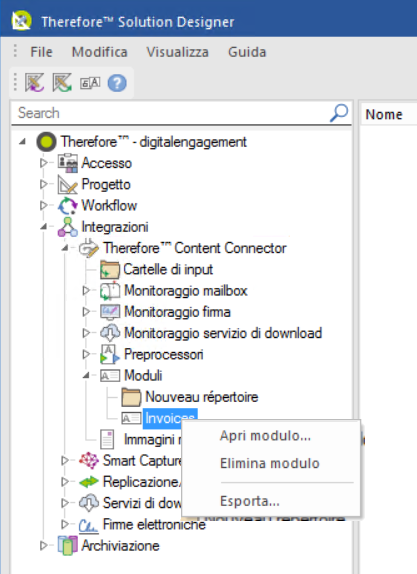Choose Elimina modulo from context menu

coord(270,463)
